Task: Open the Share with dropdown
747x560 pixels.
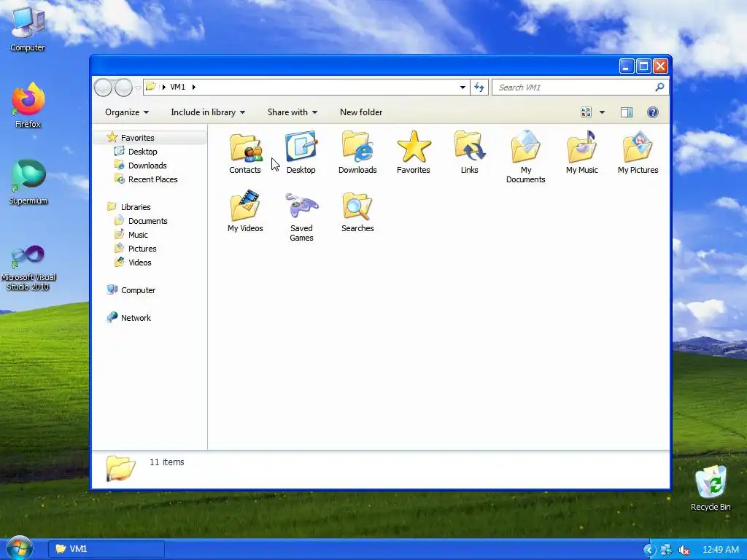Action: (292, 112)
